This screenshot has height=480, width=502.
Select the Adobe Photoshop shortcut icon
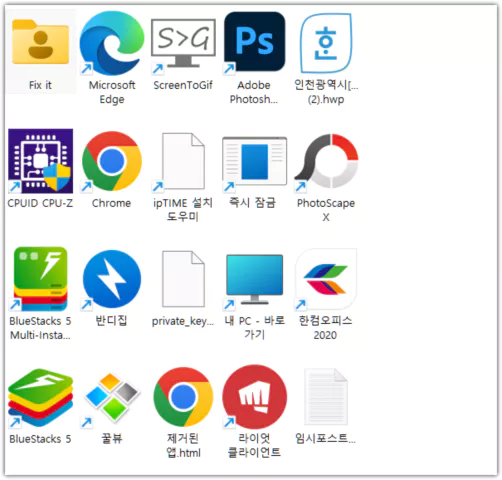255,42
